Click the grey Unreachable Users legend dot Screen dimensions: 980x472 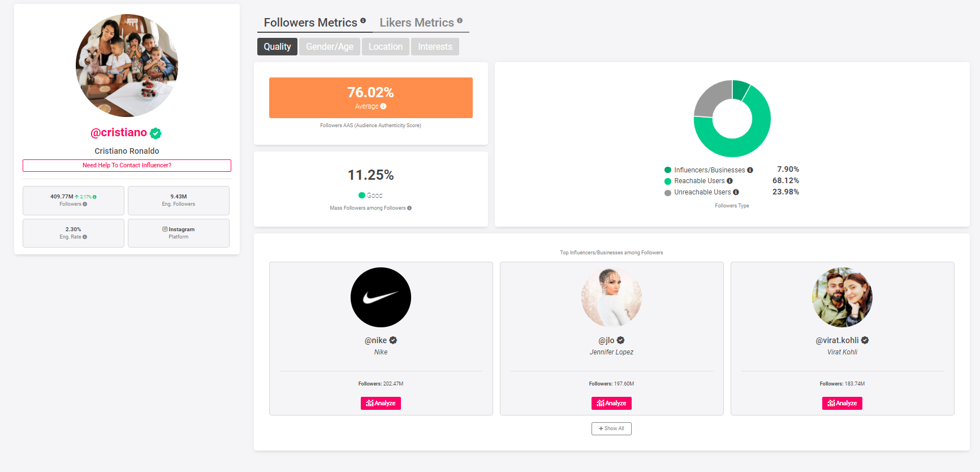tap(668, 193)
